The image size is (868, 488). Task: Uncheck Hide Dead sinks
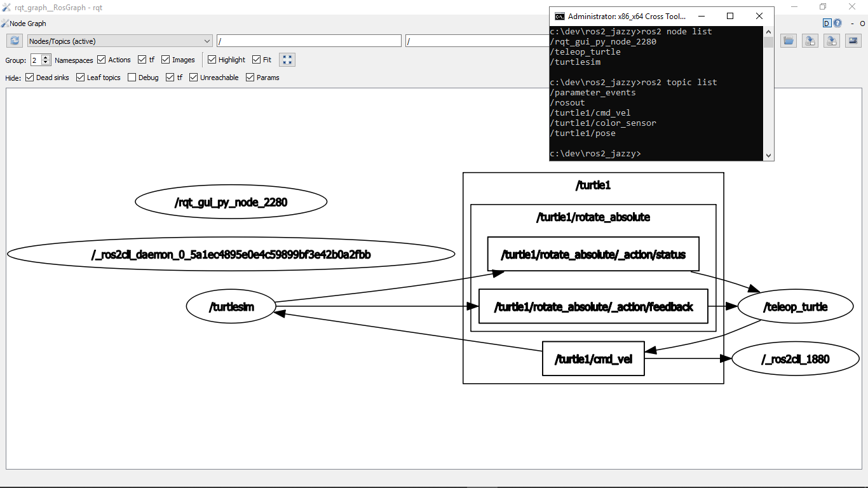29,78
